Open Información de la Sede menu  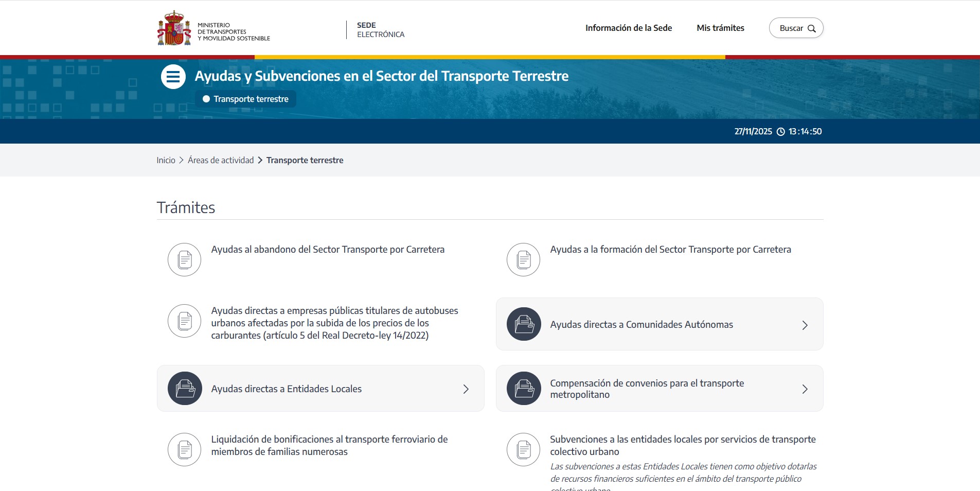(628, 28)
